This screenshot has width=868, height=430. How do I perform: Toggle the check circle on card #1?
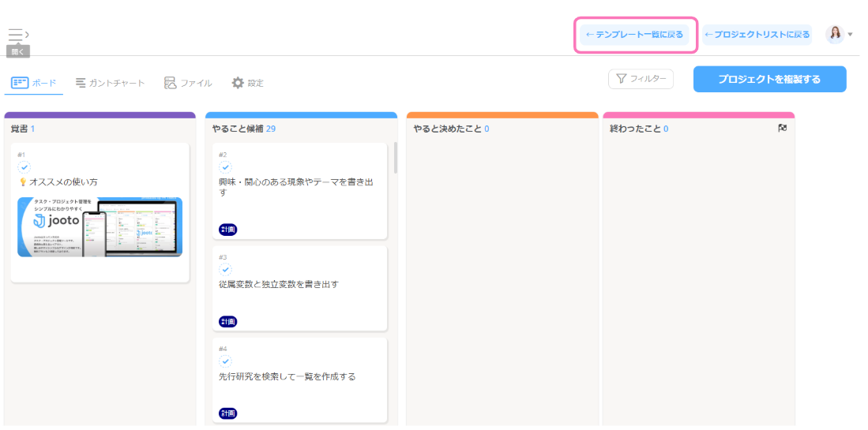[x=24, y=167]
